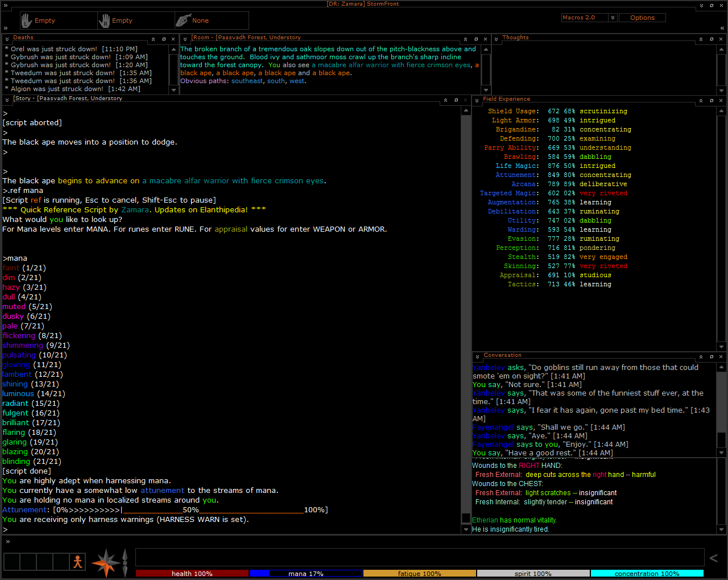Click the 'Orel was just struck down!' entry

[x=71, y=49]
